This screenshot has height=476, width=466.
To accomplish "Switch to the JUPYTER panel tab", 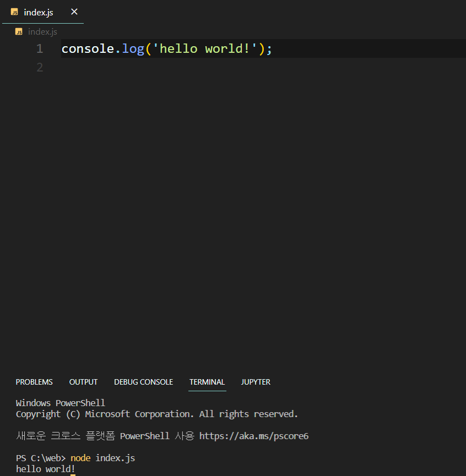I will pos(256,382).
